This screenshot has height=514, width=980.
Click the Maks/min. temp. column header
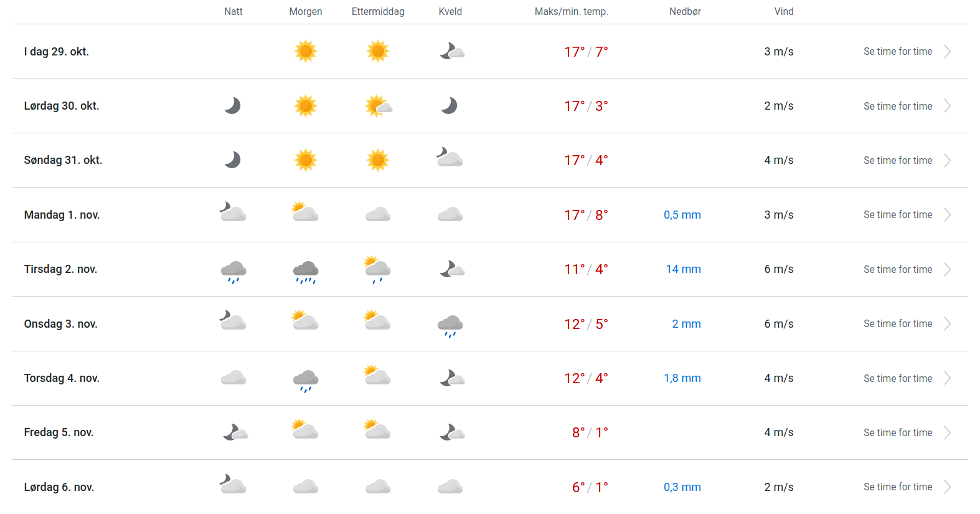coord(571,12)
